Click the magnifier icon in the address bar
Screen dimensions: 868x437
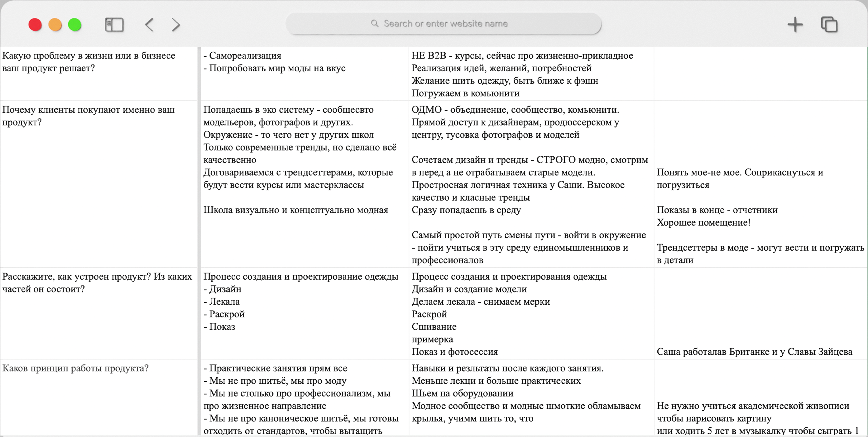(x=374, y=24)
